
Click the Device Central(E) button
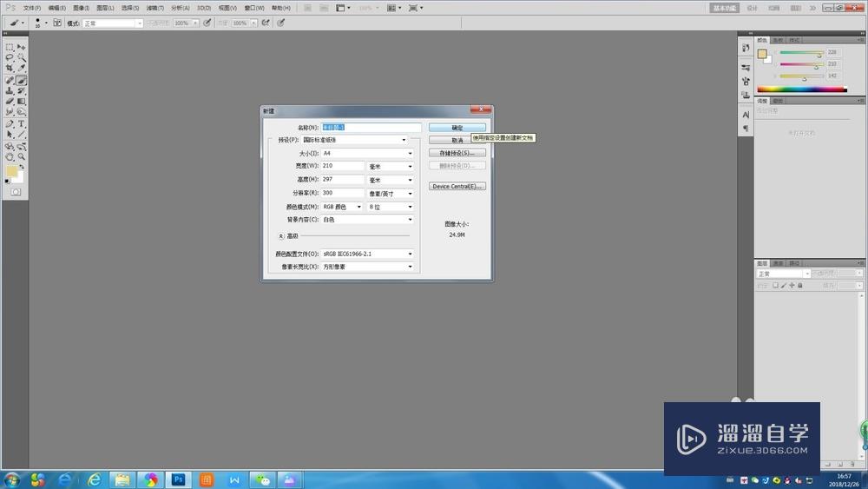(457, 187)
